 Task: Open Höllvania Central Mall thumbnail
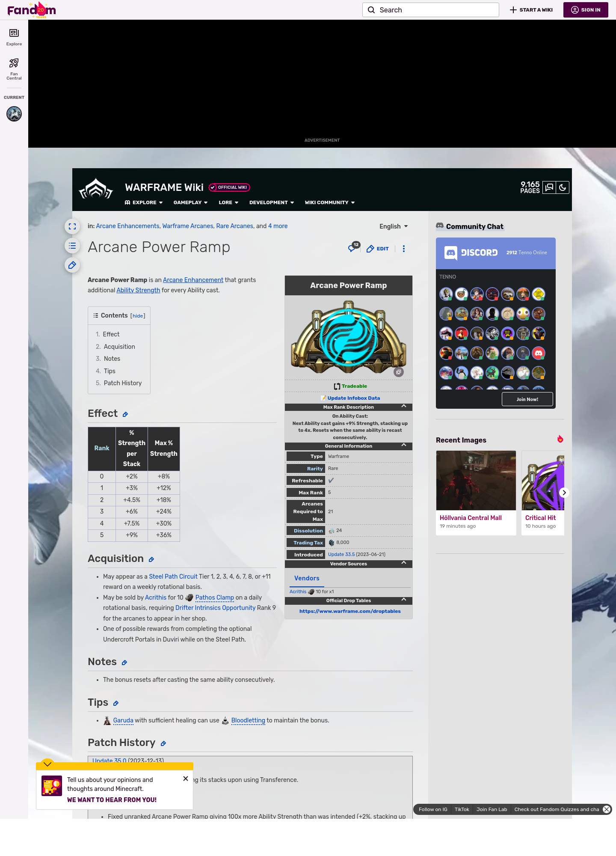click(x=476, y=480)
